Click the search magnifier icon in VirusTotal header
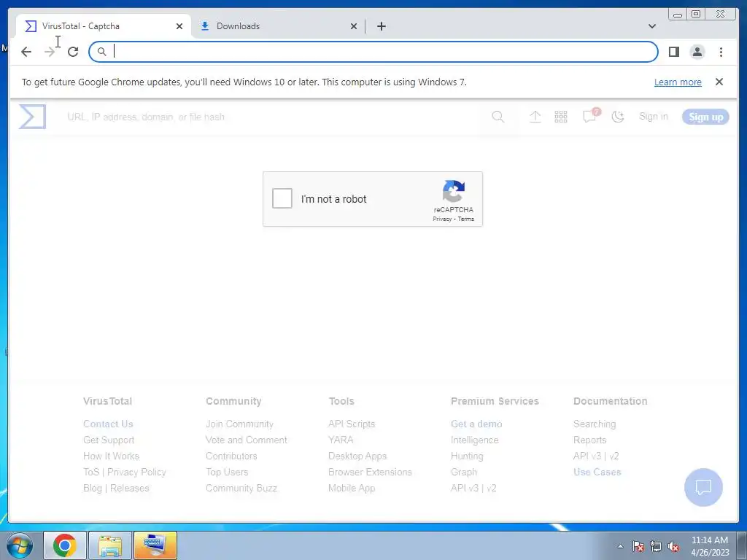This screenshot has width=747, height=560. (498, 117)
